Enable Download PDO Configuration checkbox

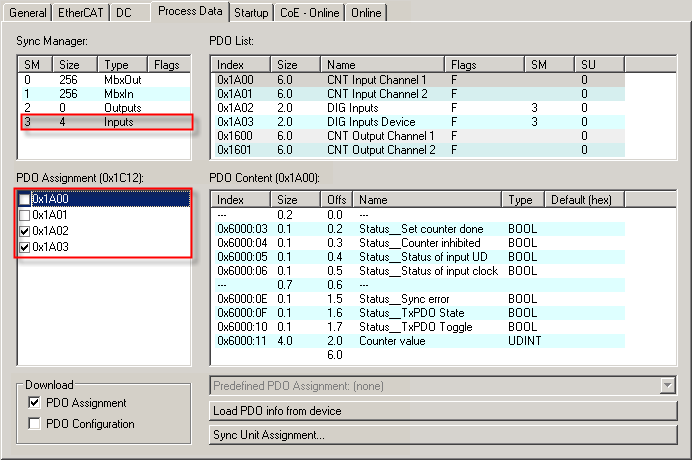coord(34,423)
